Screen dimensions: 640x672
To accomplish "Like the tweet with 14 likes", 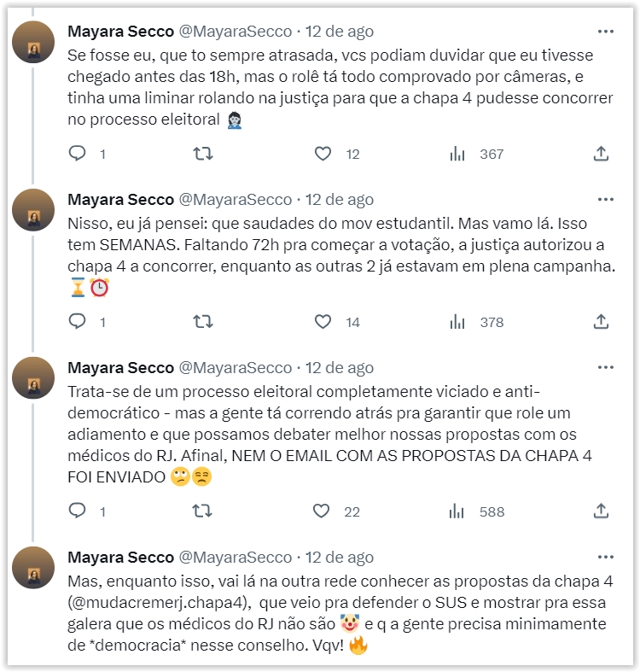I will tap(323, 322).
